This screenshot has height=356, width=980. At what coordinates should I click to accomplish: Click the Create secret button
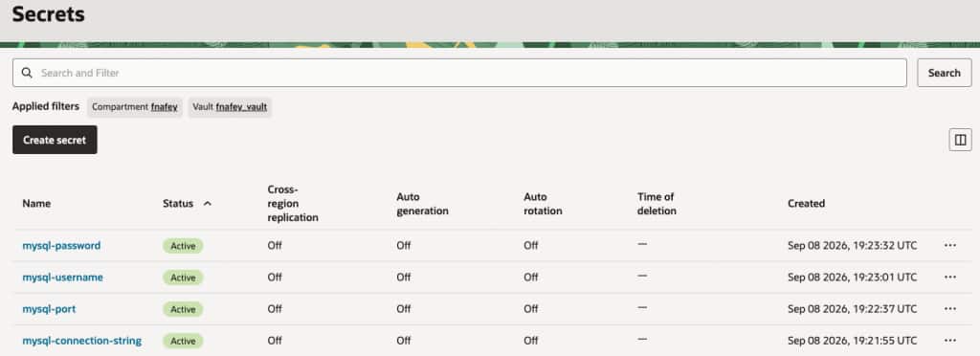tap(55, 140)
